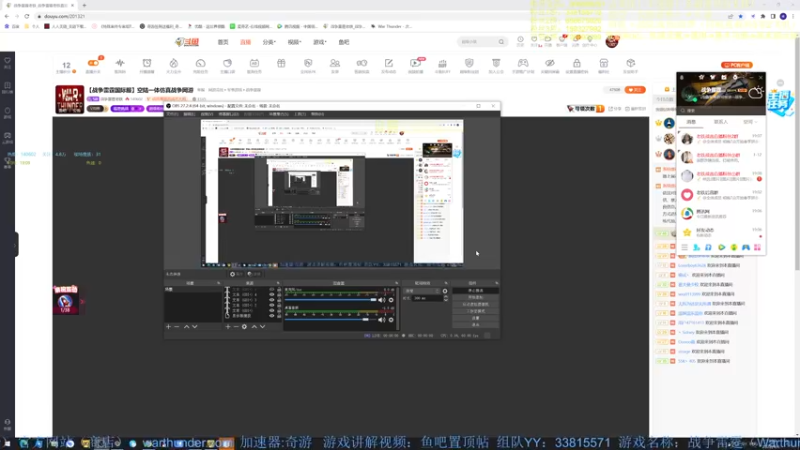Click the cube icon in Douyu toolbar
Screen dimensions: 800x450
(631, 63)
